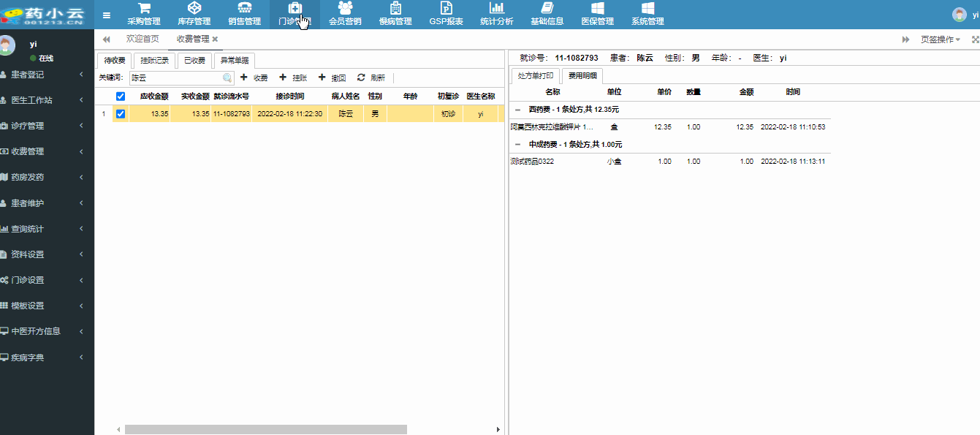Sort by 接诊时间 column header
Viewport: 980px width, 435px height.
pyautogui.click(x=290, y=96)
